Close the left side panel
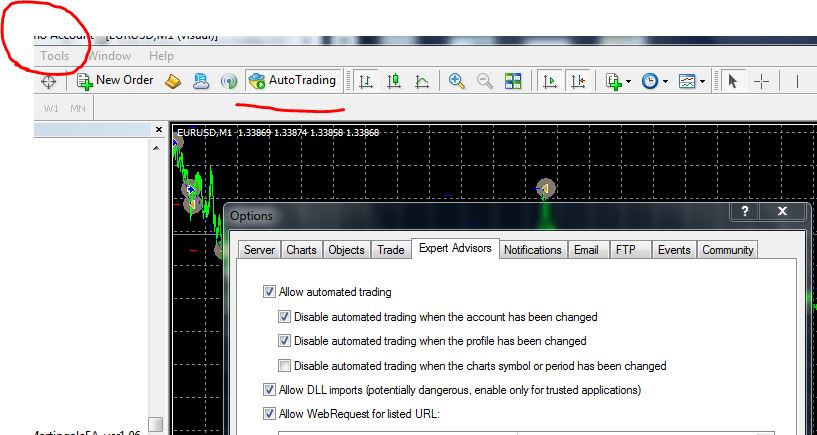 (x=159, y=130)
